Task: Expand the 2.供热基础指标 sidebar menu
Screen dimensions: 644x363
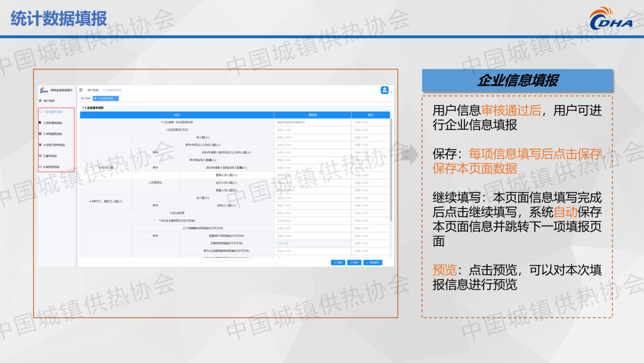Action: (71, 123)
